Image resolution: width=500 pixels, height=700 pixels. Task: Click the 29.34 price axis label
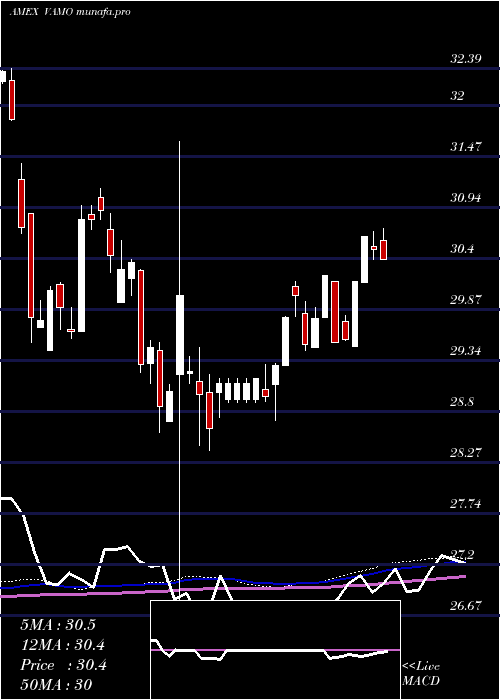(x=466, y=351)
